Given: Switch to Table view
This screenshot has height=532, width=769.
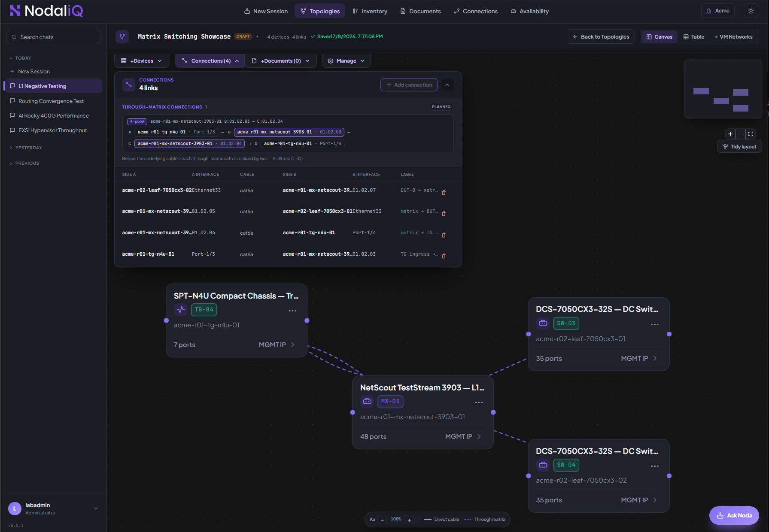Looking at the screenshot, I should [x=694, y=37].
